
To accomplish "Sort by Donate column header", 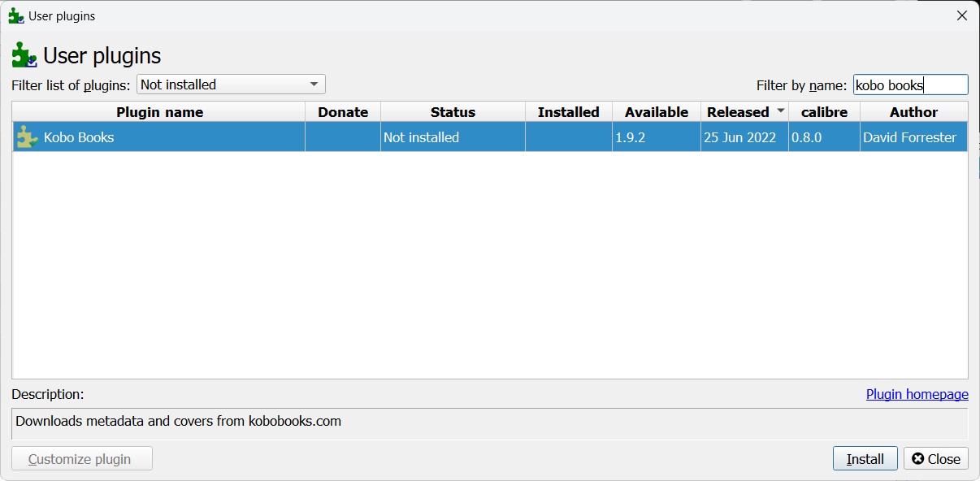I will click(x=343, y=112).
